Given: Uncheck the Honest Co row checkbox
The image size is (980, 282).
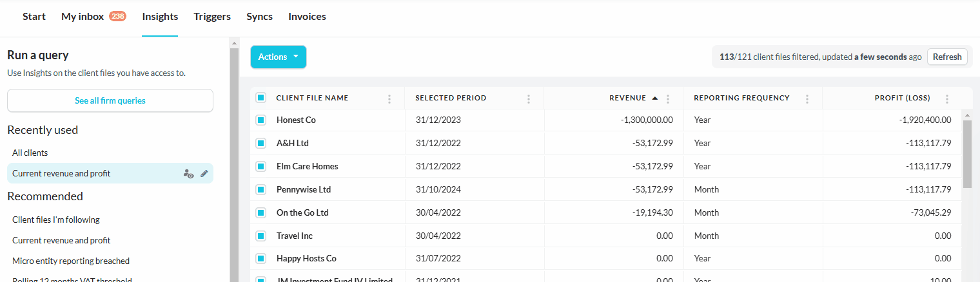Looking at the screenshot, I should tap(260, 120).
